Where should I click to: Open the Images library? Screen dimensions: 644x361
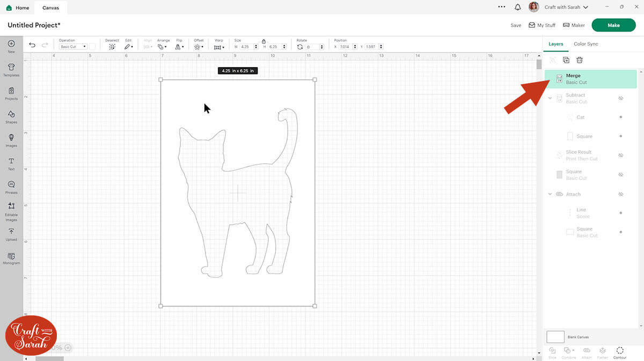click(x=11, y=140)
